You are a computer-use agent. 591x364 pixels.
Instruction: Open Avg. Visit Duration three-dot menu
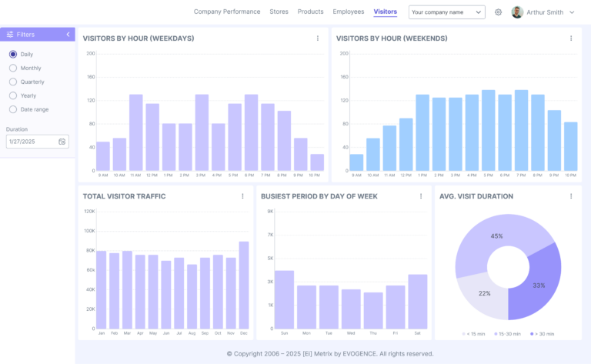pos(571,196)
